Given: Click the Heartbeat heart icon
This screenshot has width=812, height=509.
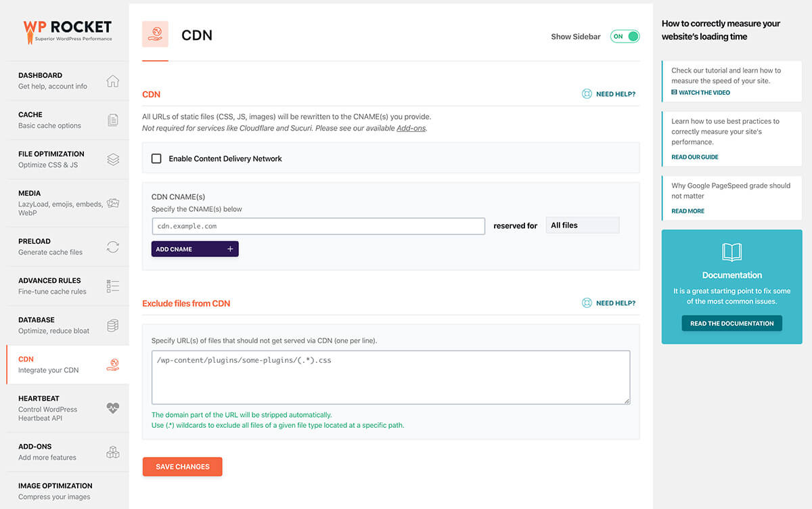Looking at the screenshot, I should pyautogui.click(x=113, y=409).
